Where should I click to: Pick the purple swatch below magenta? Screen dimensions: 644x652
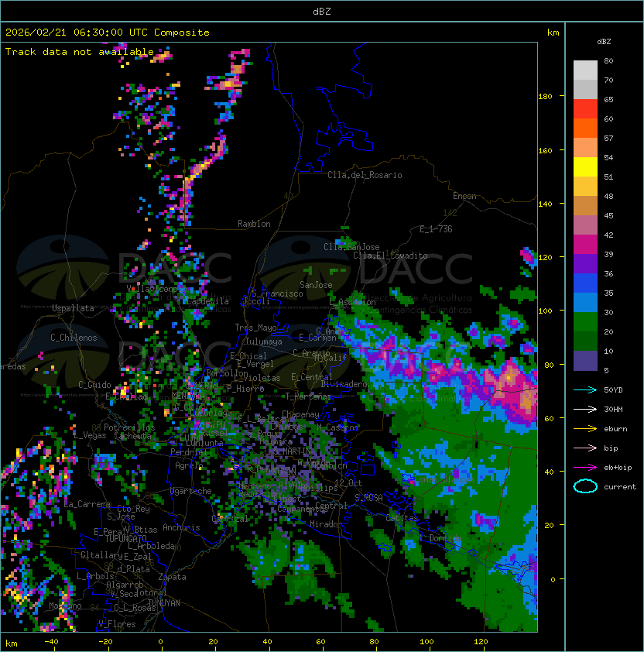pos(585,263)
